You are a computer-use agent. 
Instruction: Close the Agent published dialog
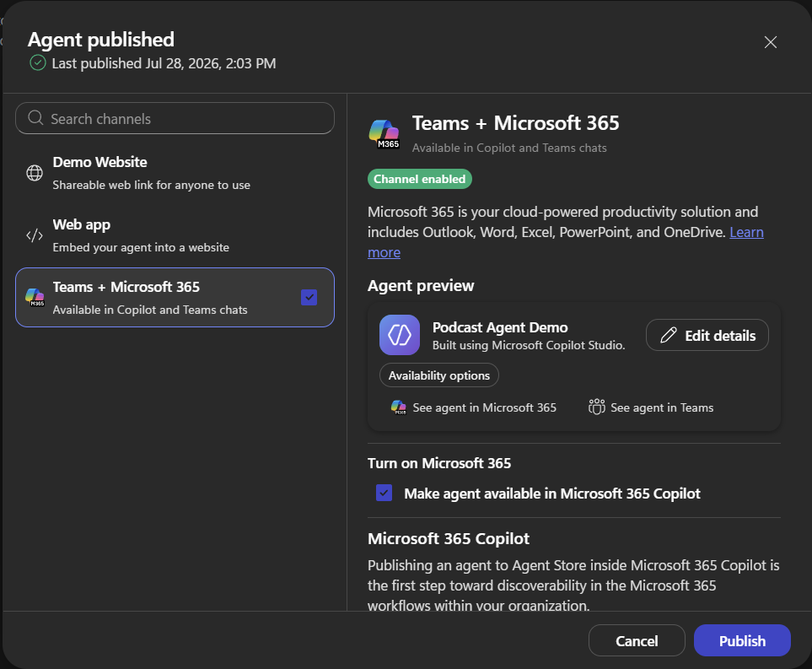[x=770, y=42]
